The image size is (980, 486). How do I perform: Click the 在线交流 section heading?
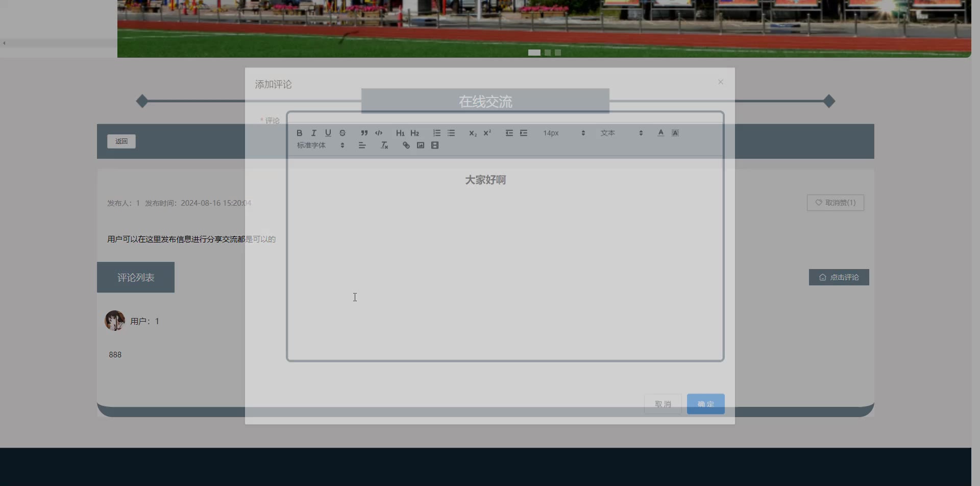coord(485,102)
